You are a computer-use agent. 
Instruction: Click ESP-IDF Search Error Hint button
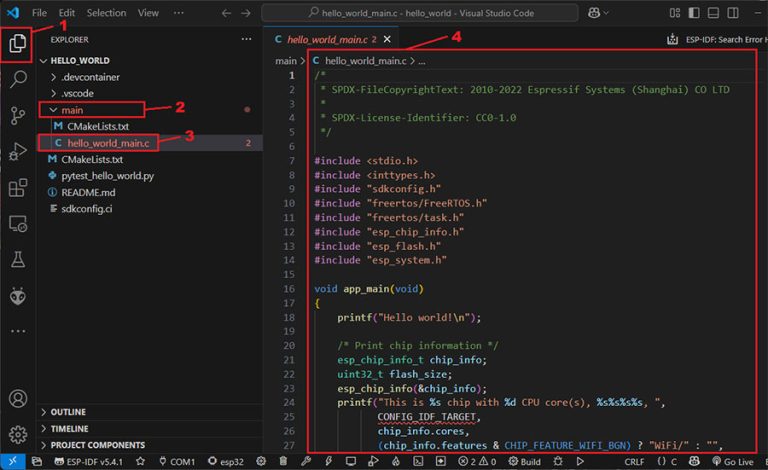(717, 39)
